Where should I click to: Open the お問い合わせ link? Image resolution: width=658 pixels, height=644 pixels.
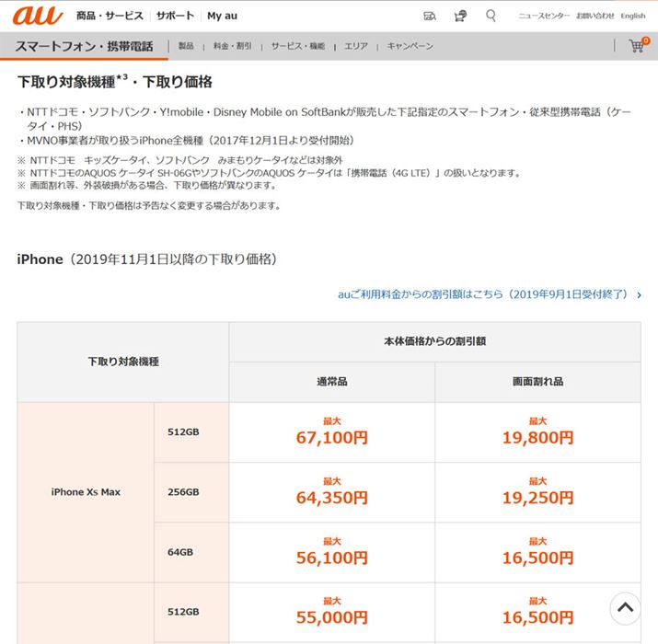pyautogui.click(x=595, y=16)
